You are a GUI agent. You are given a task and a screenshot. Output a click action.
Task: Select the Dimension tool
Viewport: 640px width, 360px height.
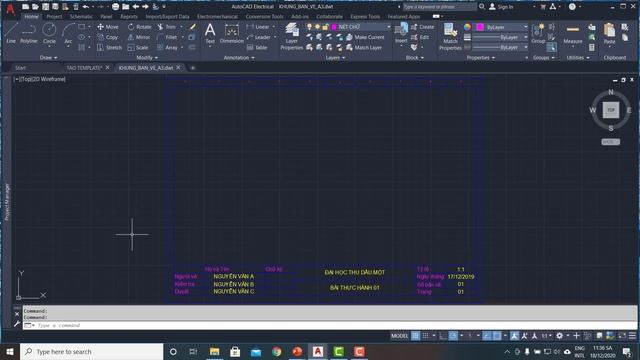[x=231, y=33]
